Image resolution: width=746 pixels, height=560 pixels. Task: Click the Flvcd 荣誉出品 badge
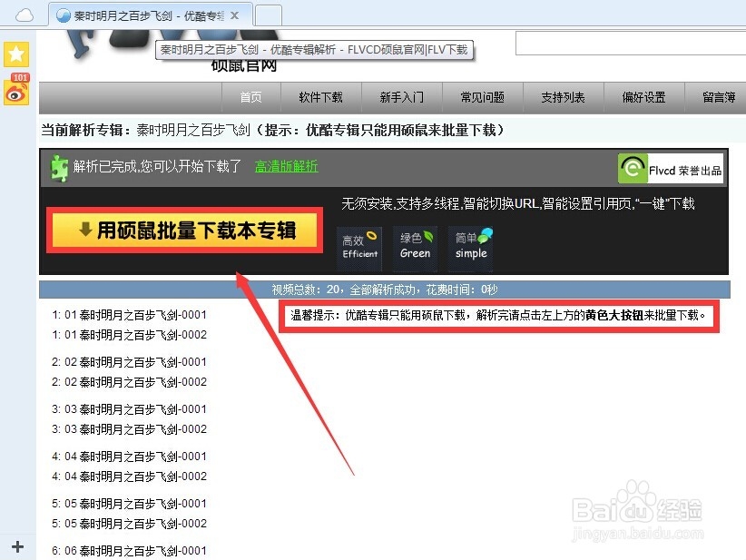(x=671, y=169)
